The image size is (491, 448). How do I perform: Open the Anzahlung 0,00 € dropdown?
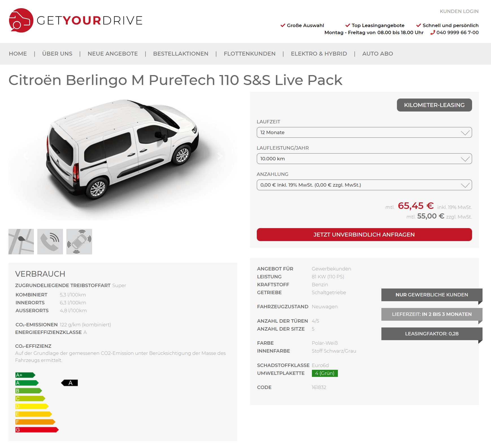point(364,185)
